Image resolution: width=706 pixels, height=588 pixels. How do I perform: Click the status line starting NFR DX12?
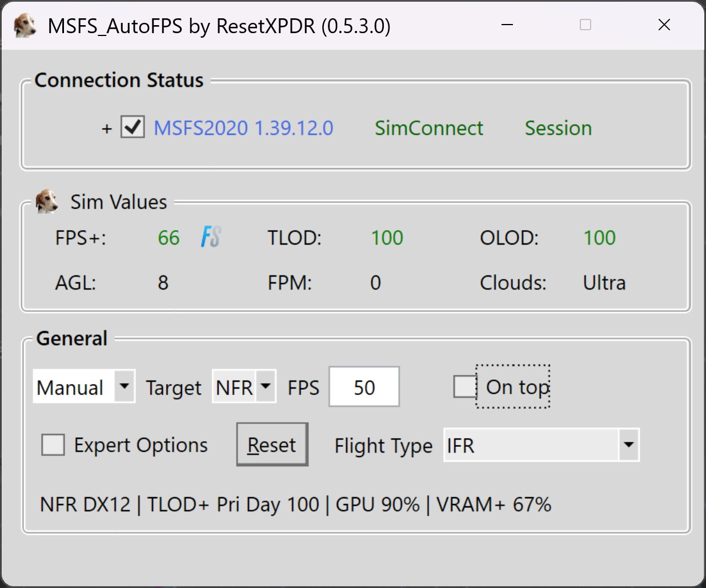(x=295, y=505)
